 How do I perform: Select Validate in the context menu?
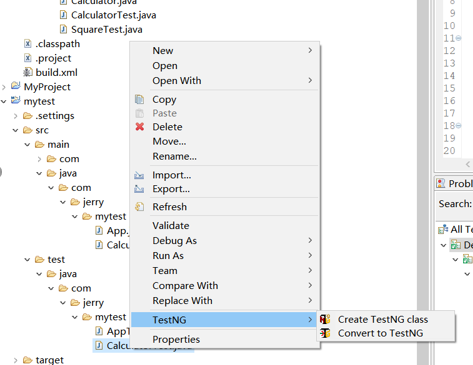[x=225, y=226]
